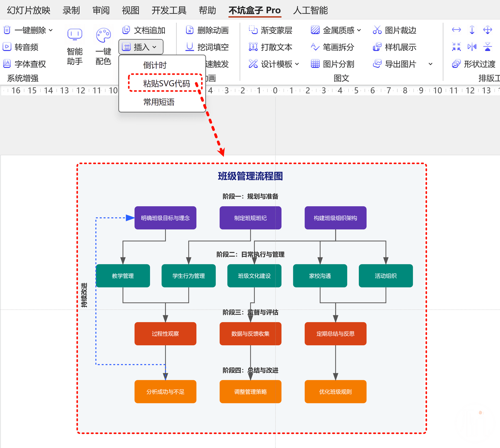500x448 pixels.
Task: Choose 粘贴SVG代码 from the insert menu
Action: [x=166, y=84]
